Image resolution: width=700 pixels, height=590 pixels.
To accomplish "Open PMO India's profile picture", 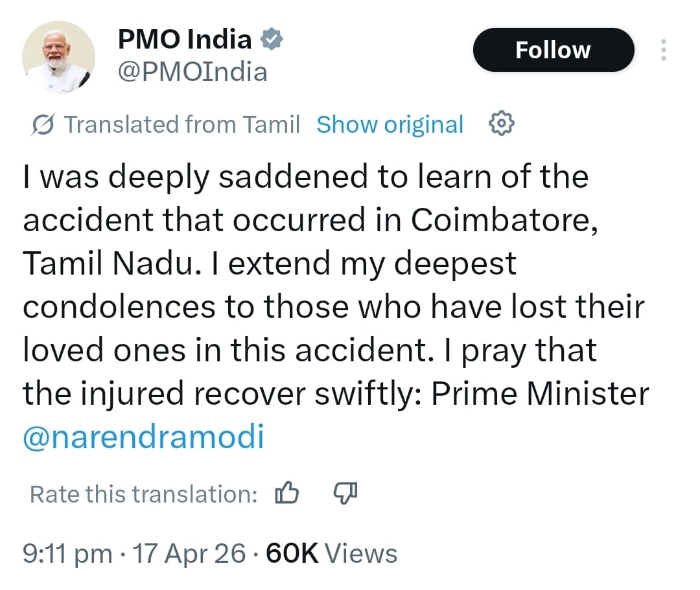I will click(x=58, y=57).
